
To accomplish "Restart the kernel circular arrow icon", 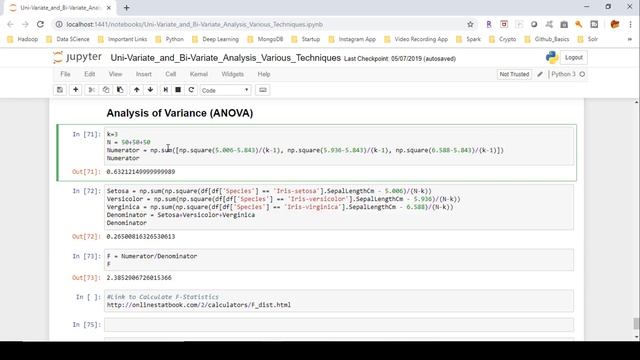I will 191,90.
